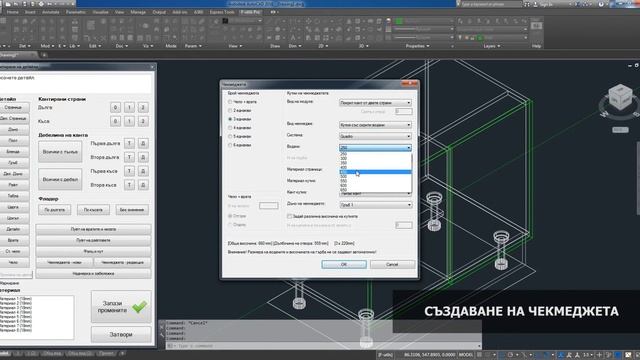
Task: Click the Всички с тънък button
Action: pos(60,152)
